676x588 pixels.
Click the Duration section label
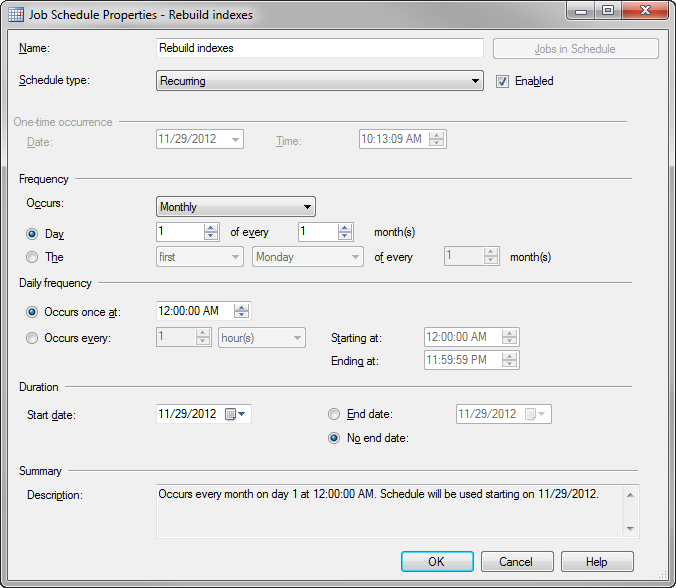point(39,387)
